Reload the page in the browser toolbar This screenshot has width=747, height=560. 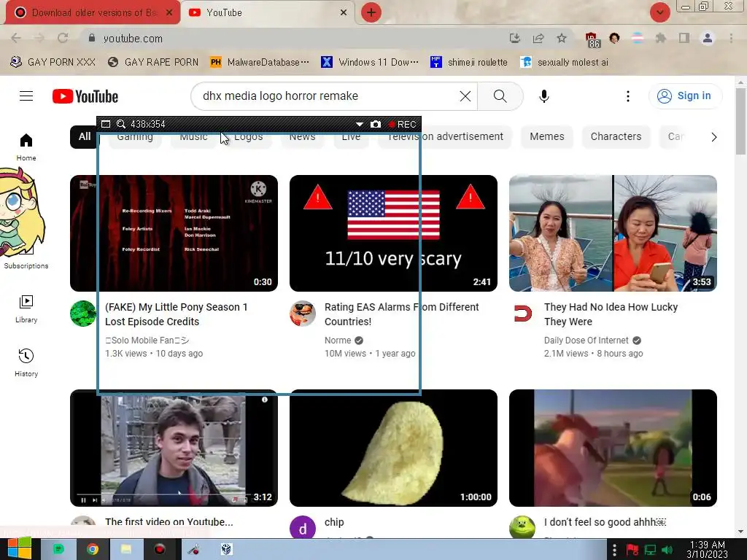point(63,38)
